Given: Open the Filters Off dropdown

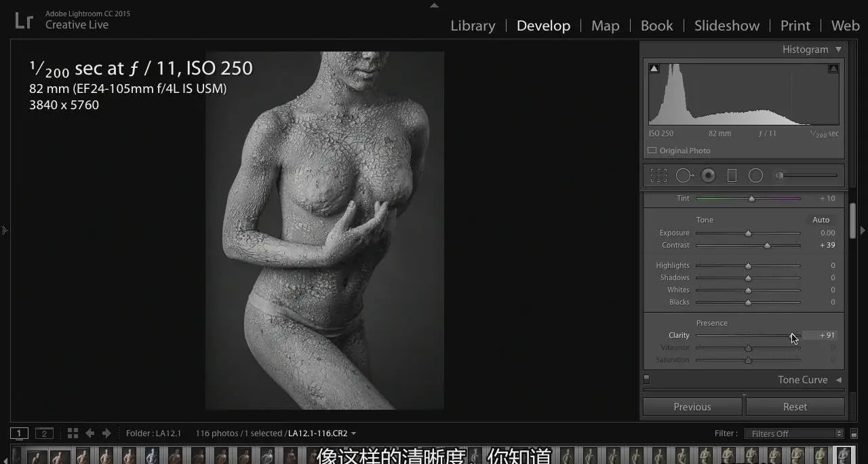Looking at the screenshot, I should (x=793, y=433).
